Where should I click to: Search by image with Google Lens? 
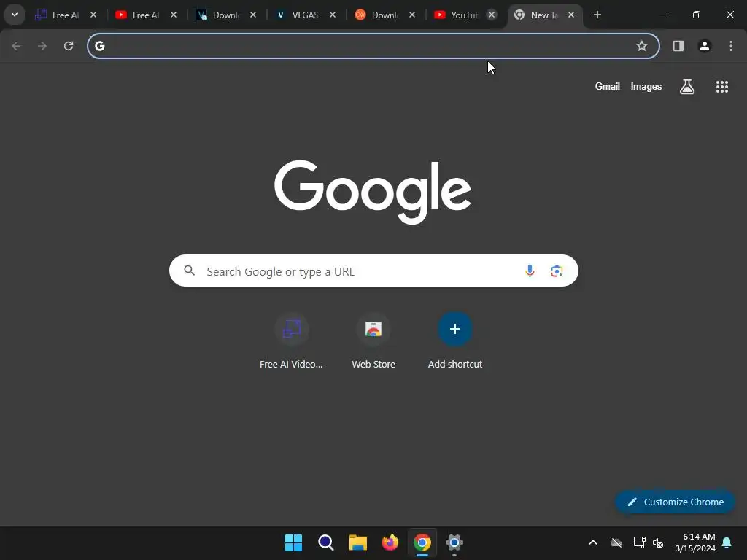557,271
